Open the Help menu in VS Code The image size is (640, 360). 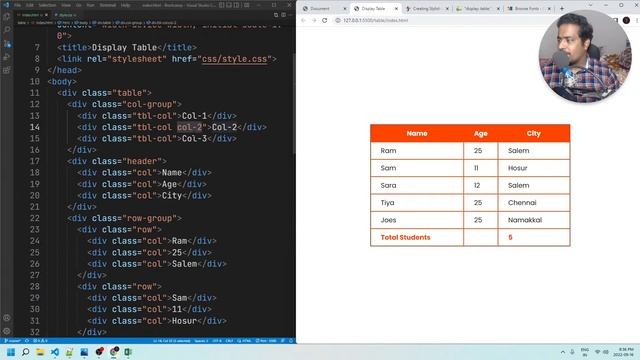(126, 5)
